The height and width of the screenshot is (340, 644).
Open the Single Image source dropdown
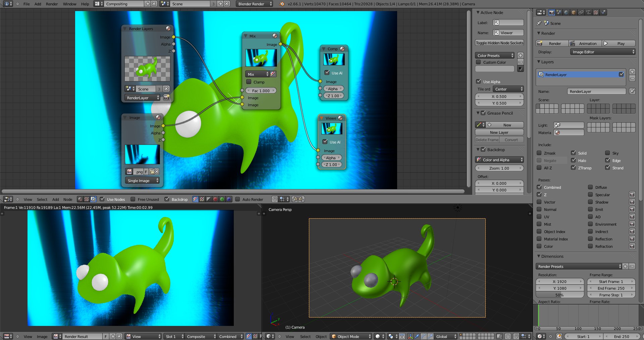coord(143,180)
